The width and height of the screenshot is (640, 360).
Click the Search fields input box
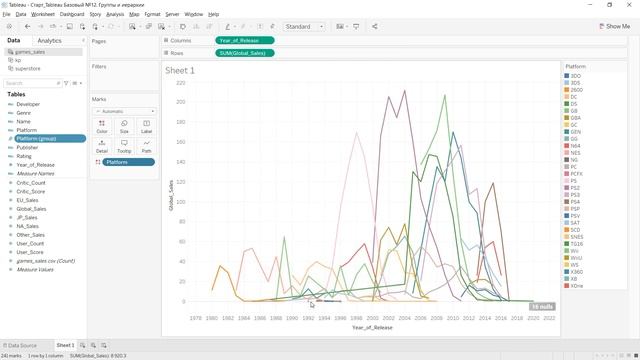(32, 83)
